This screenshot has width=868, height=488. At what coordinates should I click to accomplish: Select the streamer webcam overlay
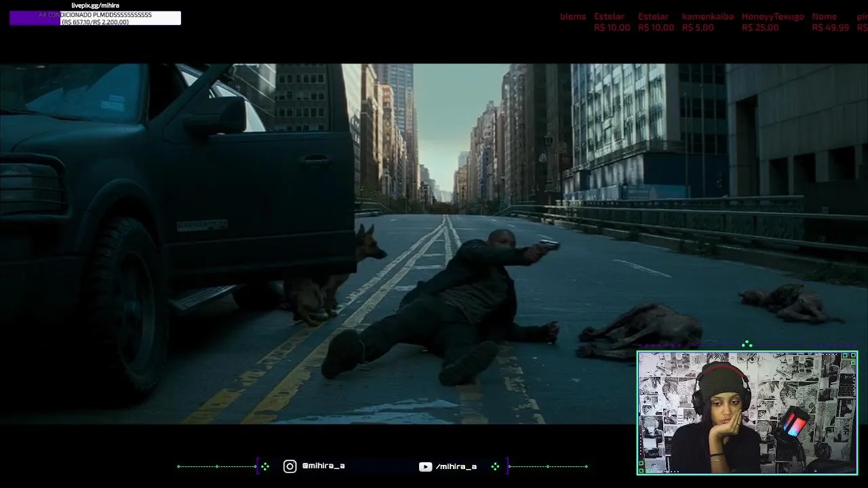pyautogui.click(x=747, y=413)
